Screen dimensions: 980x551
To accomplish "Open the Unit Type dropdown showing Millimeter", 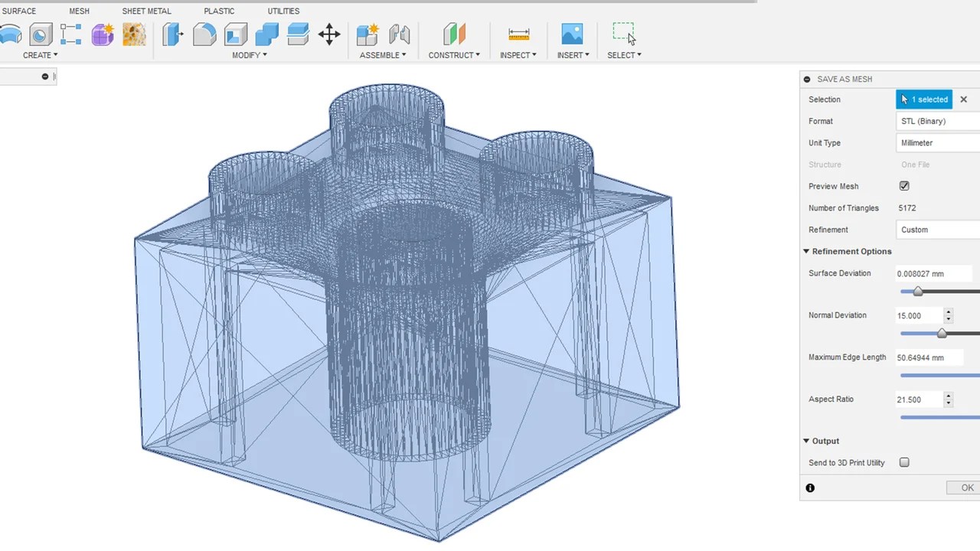I will [x=939, y=143].
